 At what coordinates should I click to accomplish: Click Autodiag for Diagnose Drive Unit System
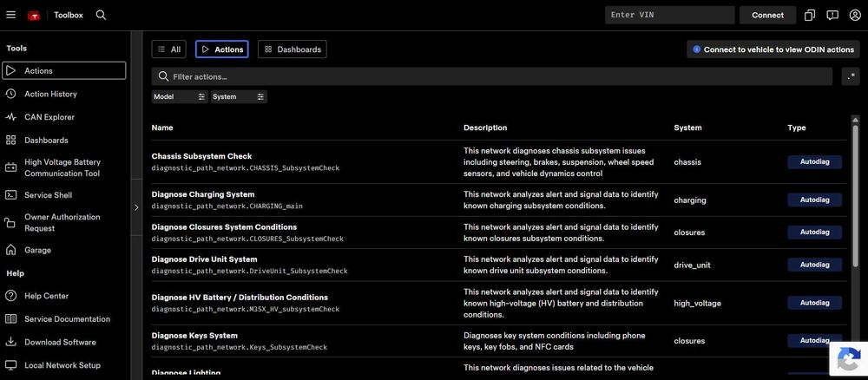pyautogui.click(x=814, y=265)
